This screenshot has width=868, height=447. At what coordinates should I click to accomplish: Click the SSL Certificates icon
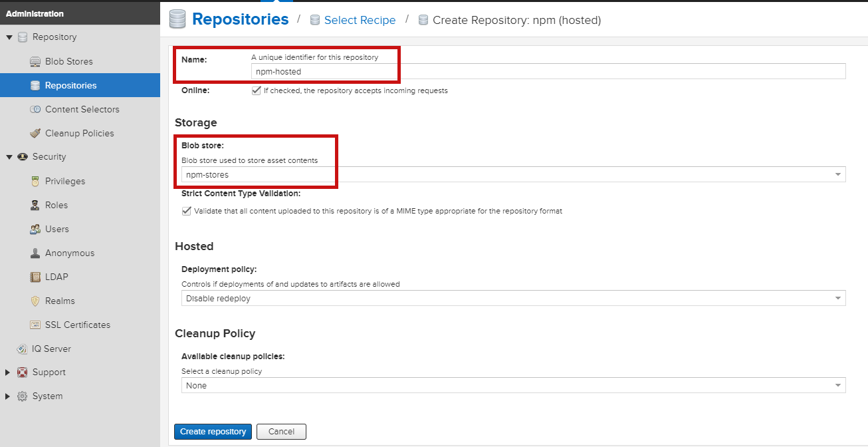35,325
